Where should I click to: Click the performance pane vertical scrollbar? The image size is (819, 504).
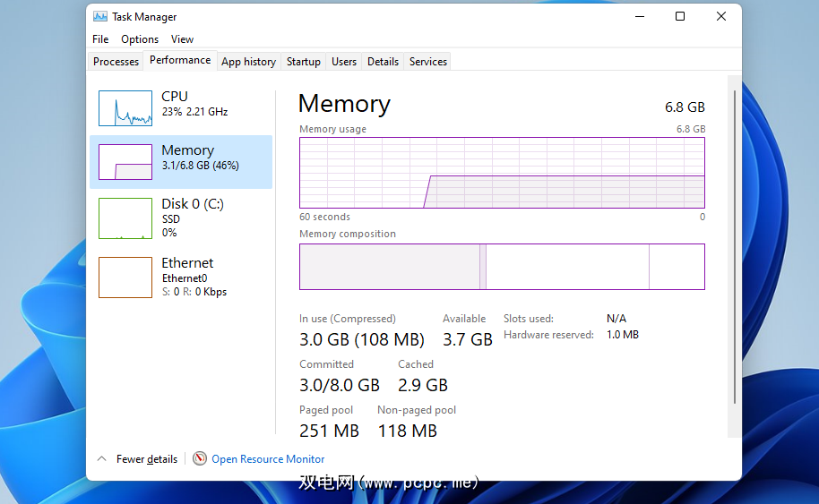tap(735, 242)
